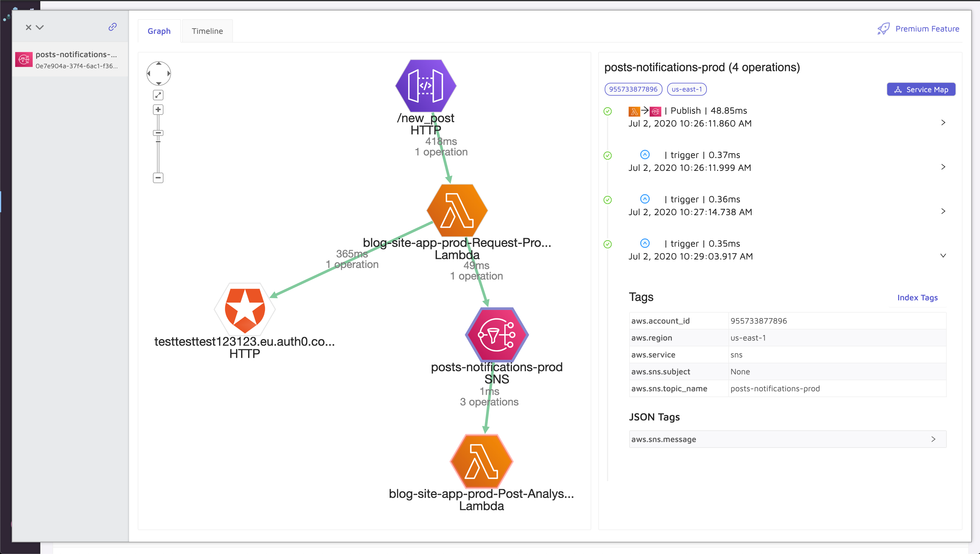Click status check icon for 0.37ms trigger
The width and height of the screenshot is (980, 554).
(608, 156)
